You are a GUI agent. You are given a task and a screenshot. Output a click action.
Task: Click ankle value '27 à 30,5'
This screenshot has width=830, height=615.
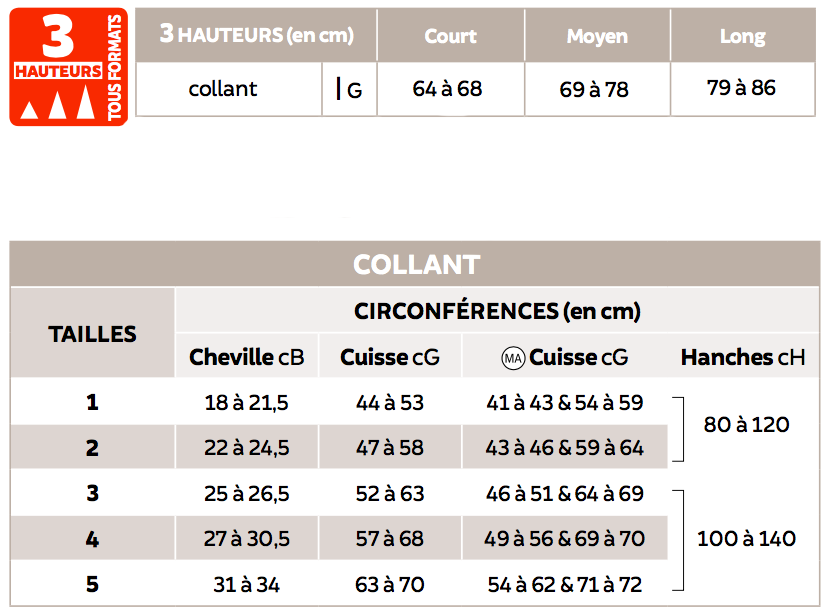(x=247, y=539)
